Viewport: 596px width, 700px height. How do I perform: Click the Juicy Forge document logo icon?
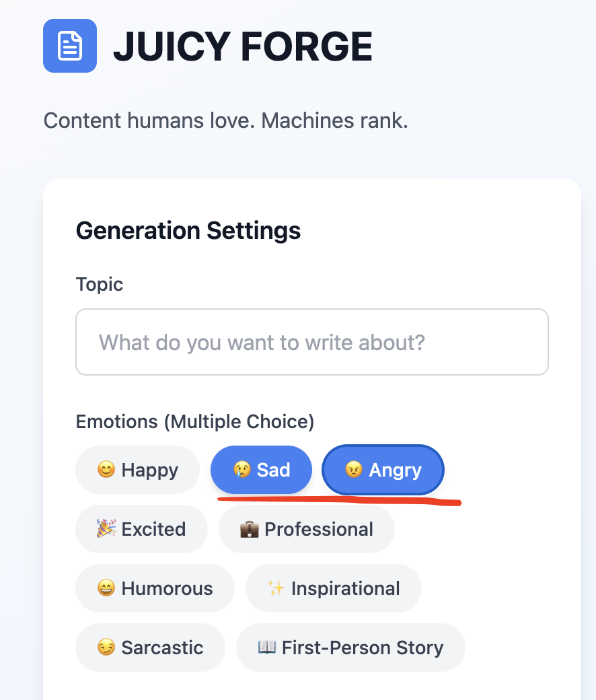pyautogui.click(x=70, y=46)
